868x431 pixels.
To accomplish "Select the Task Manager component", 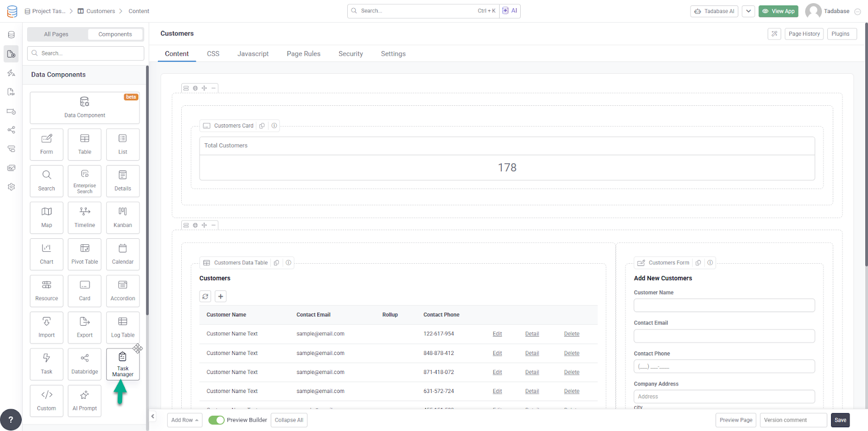I will click(x=123, y=364).
